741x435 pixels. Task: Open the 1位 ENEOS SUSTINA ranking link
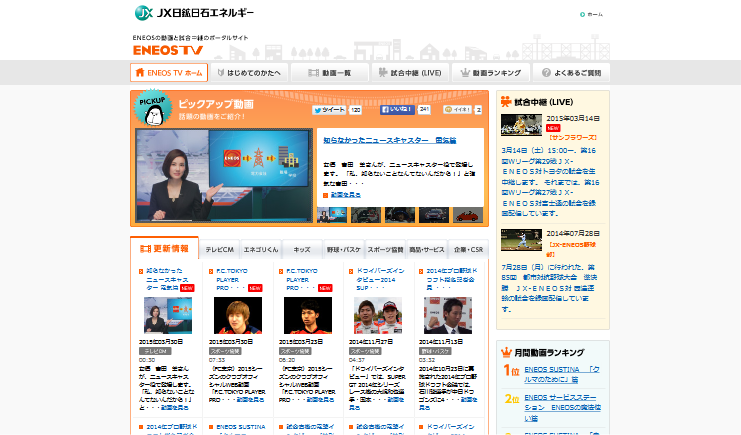click(562, 374)
